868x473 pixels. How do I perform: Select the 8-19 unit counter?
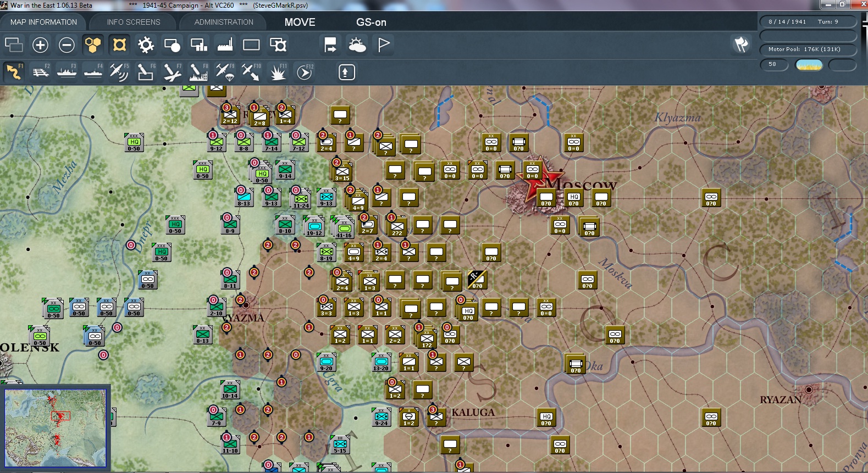pos(326,252)
